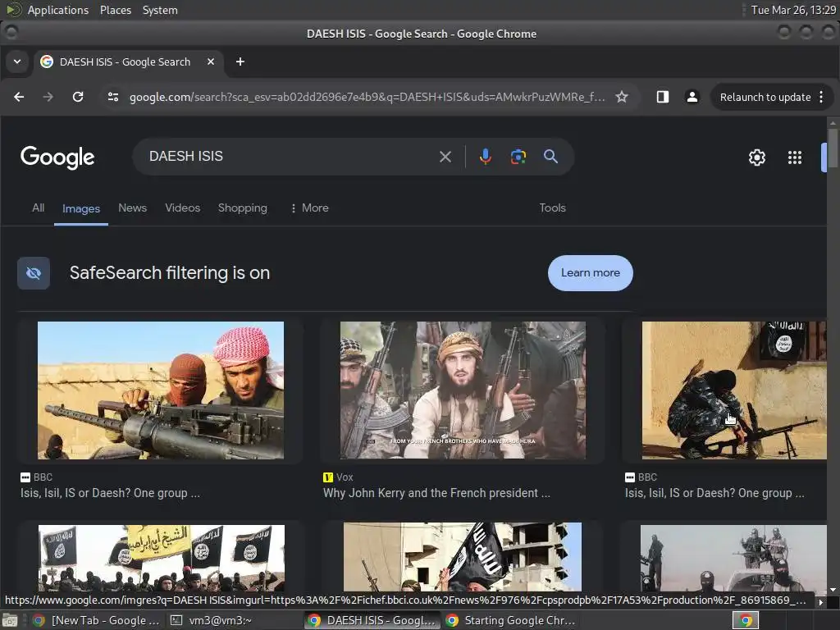The height and width of the screenshot is (630, 840).
Task: Switch to New Tab Google taskbar window
Action: [x=97, y=620]
